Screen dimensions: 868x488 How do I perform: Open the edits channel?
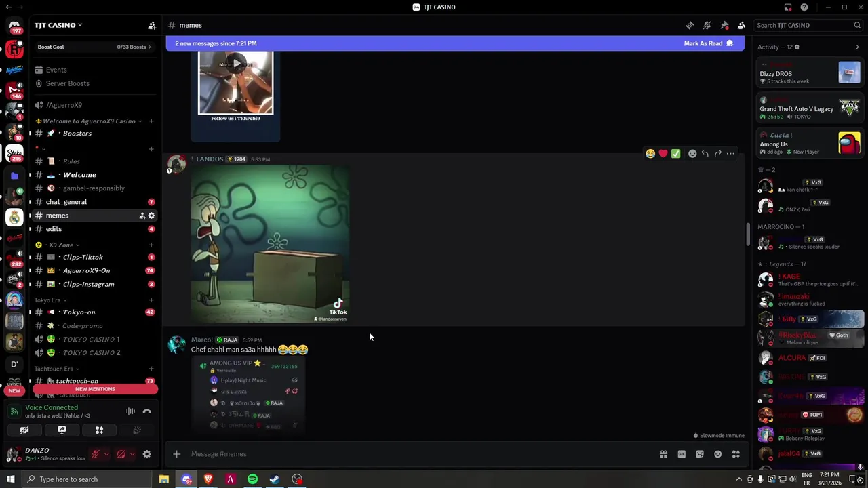(x=95, y=229)
